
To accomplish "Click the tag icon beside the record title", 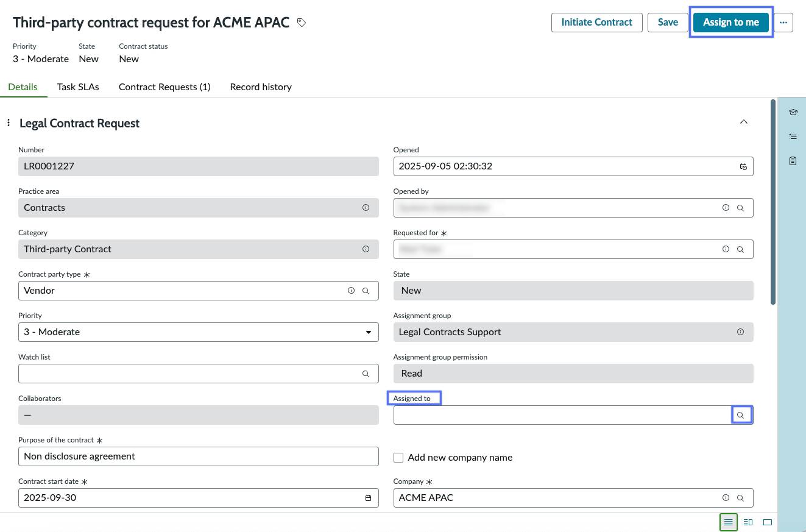I will tap(301, 23).
